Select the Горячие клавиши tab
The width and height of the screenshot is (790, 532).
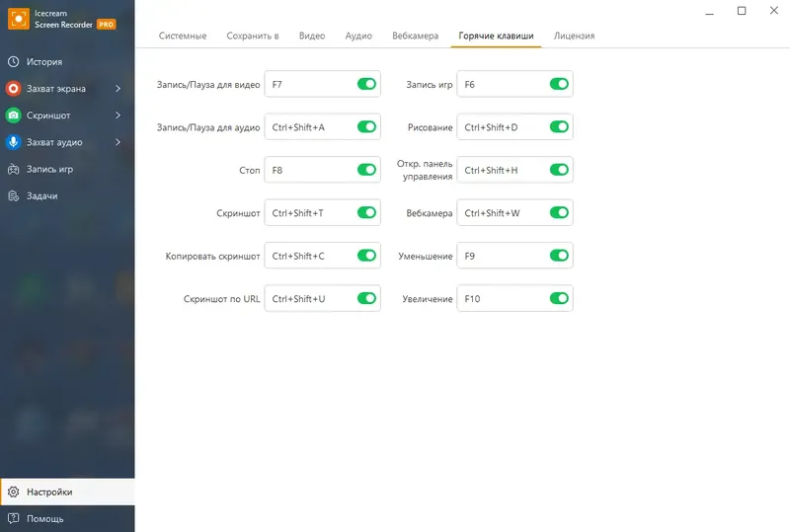point(496,36)
